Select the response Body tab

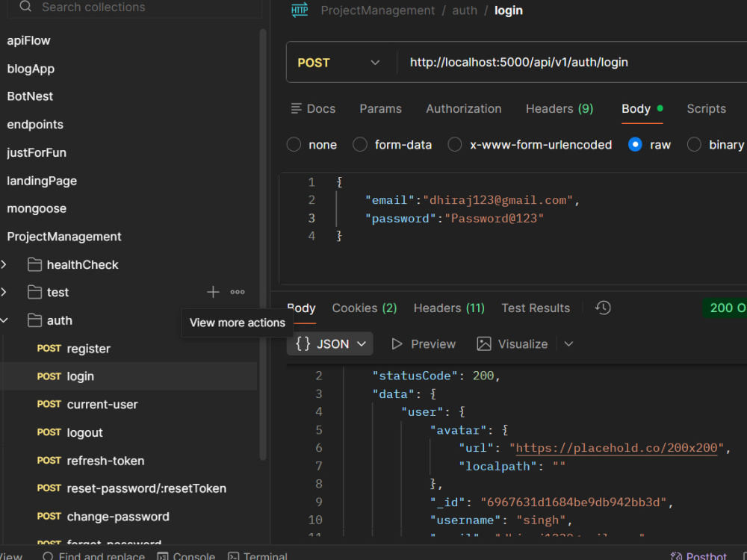[x=301, y=308]
